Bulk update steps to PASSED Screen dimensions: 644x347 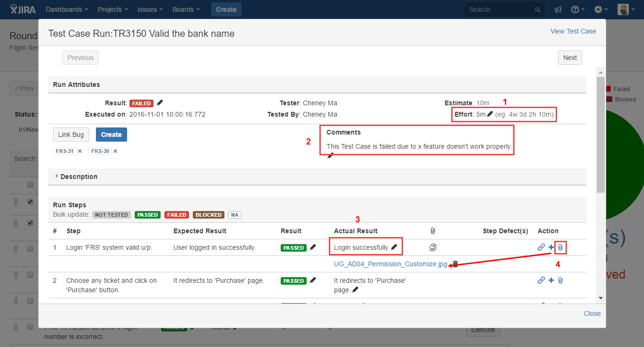(x=147, y=215)
